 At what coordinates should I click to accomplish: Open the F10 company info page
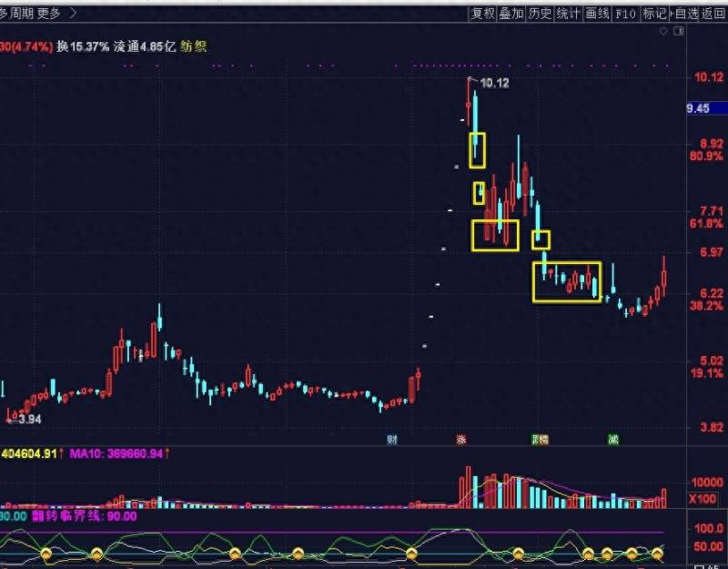point(625,14)
